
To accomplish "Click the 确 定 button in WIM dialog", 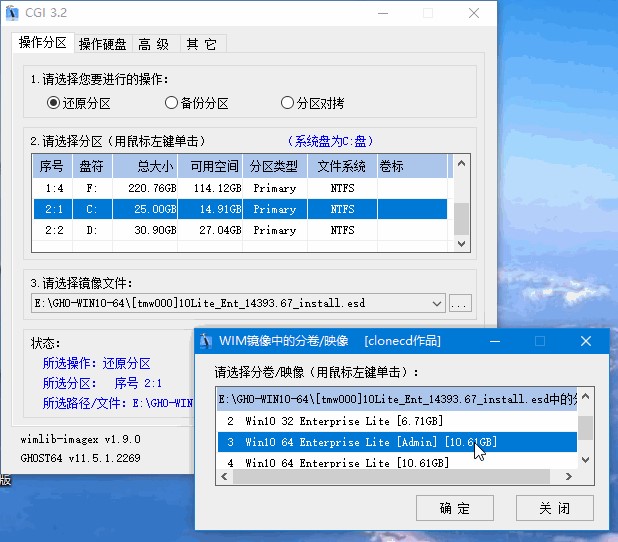I will [x=454, y=508].
